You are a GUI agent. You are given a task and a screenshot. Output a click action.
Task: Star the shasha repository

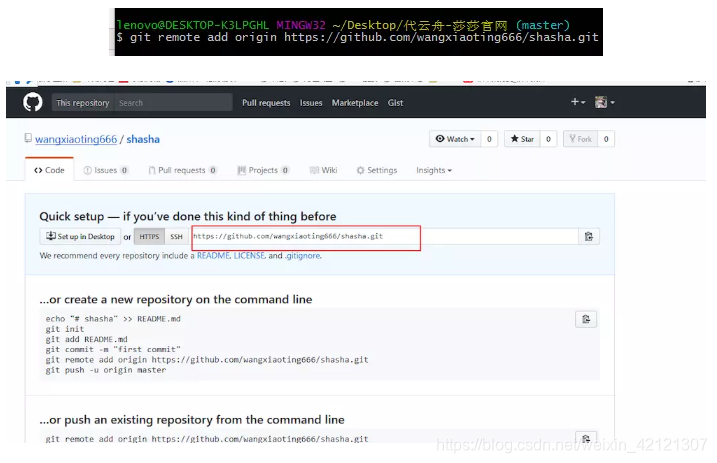pyautogui.click(x=522, y=139)
